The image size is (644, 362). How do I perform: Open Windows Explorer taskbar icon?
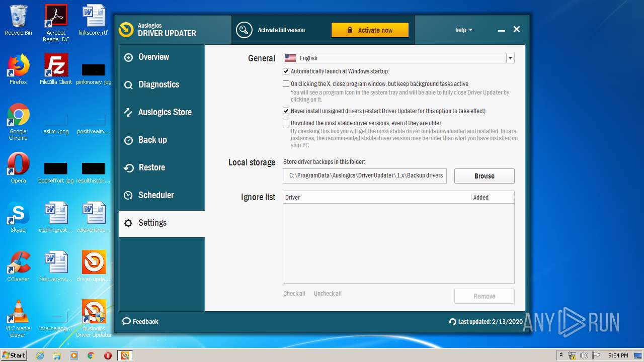point(57,355)
